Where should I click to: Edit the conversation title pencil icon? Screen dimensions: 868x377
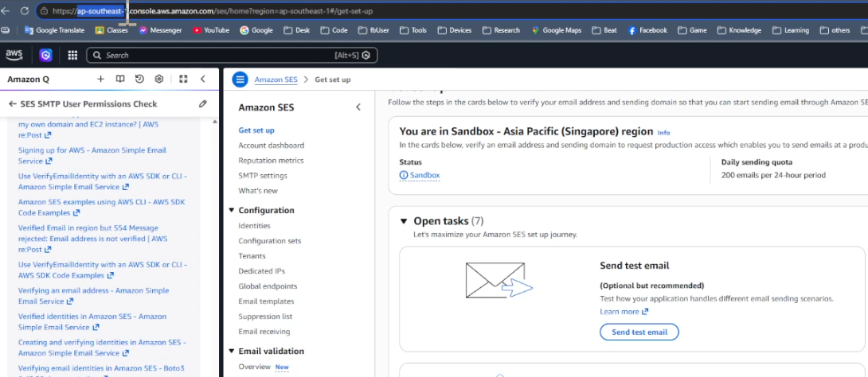203,104
